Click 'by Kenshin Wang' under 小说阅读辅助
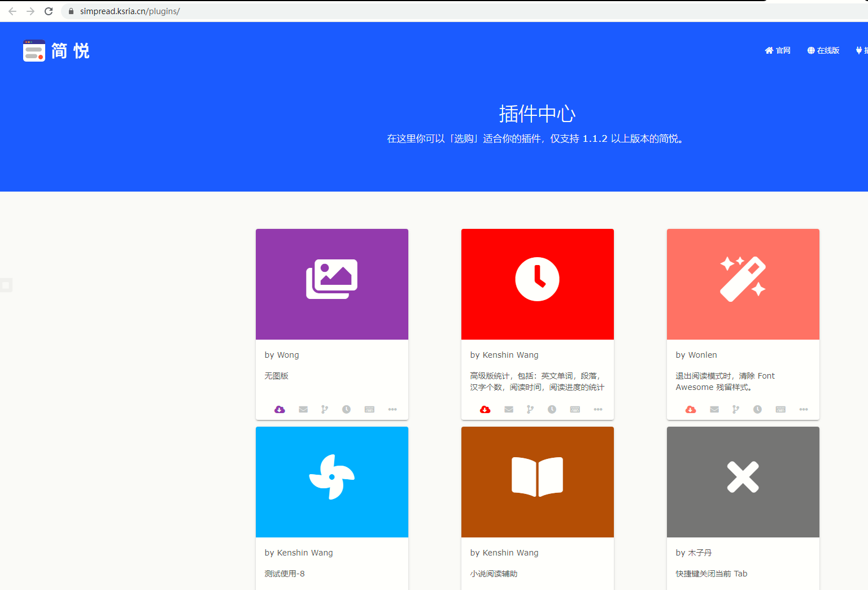 click(504, 552)
